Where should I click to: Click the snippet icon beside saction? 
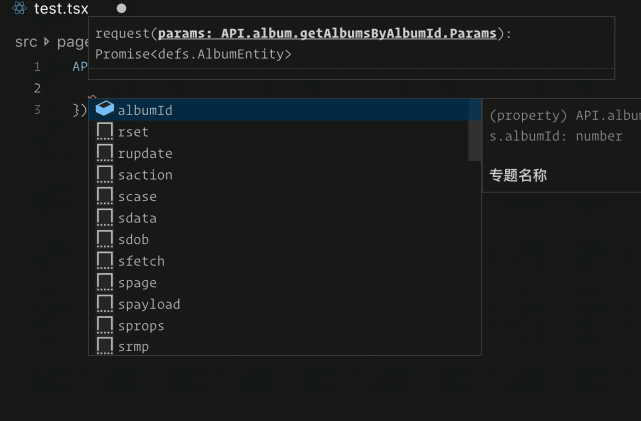(104, 175)
